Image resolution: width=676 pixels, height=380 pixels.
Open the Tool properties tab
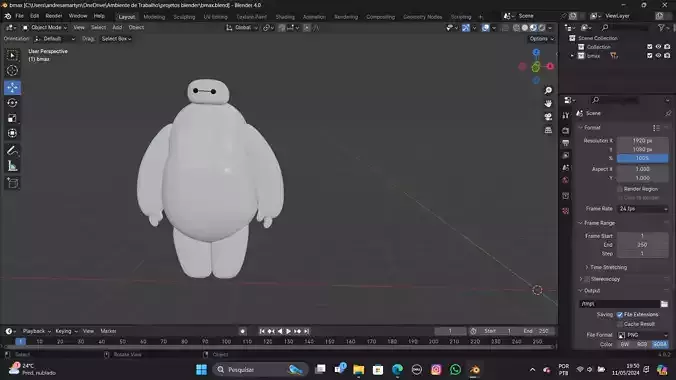point(566,115)
